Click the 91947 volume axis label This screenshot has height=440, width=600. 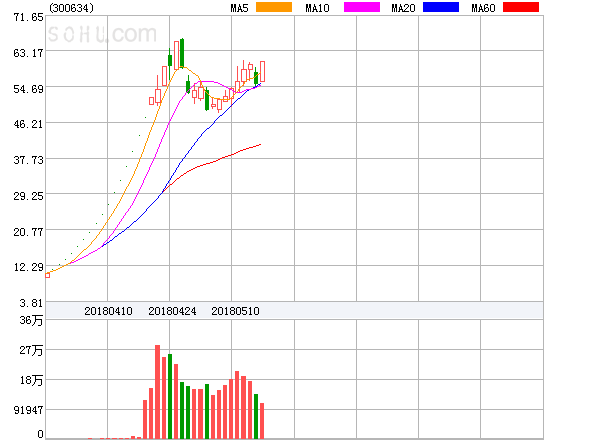(28, 410)
